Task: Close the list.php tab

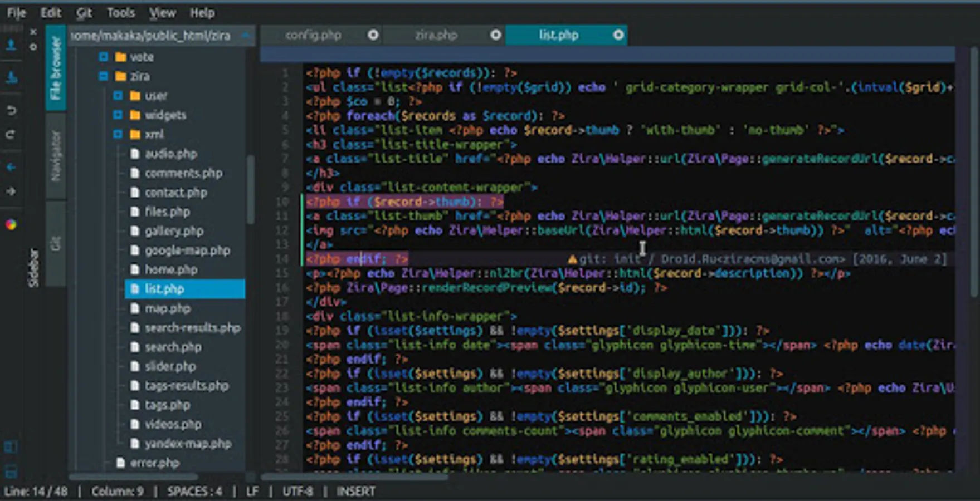Action: [618, 35]
